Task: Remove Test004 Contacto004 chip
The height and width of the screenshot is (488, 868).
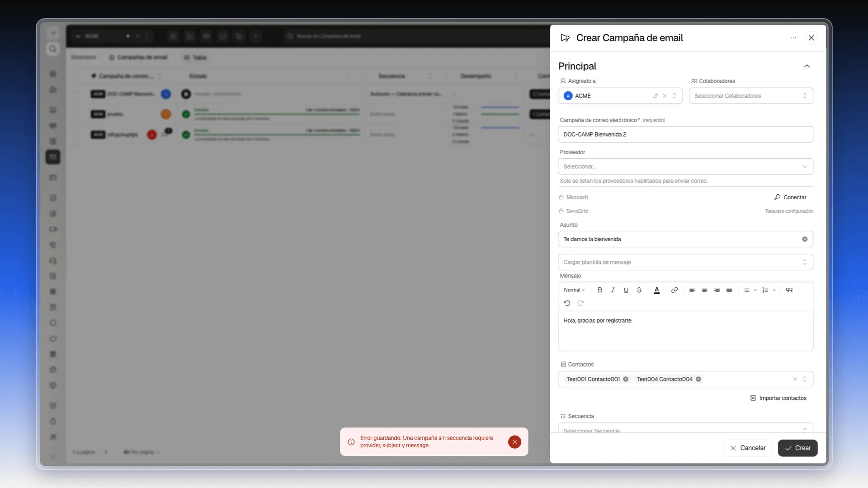Action: point(698,379)
